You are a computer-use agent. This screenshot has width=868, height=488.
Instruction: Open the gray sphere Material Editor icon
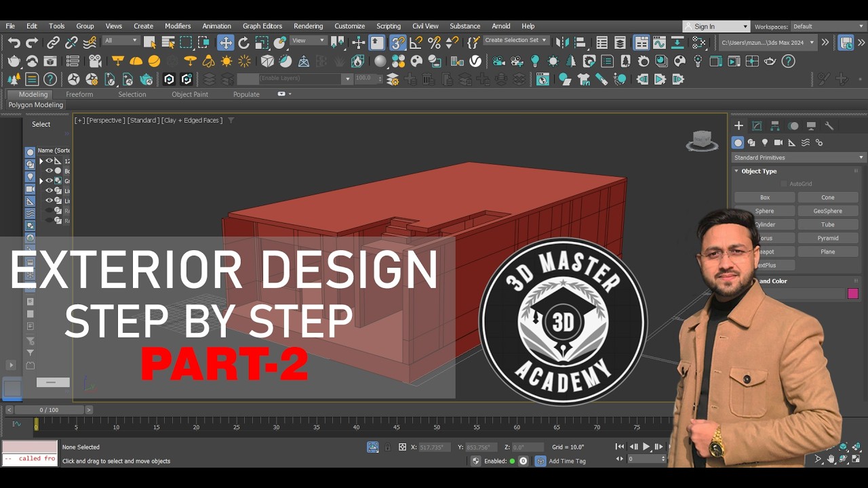pyautogui.click(x=380, y=61)
